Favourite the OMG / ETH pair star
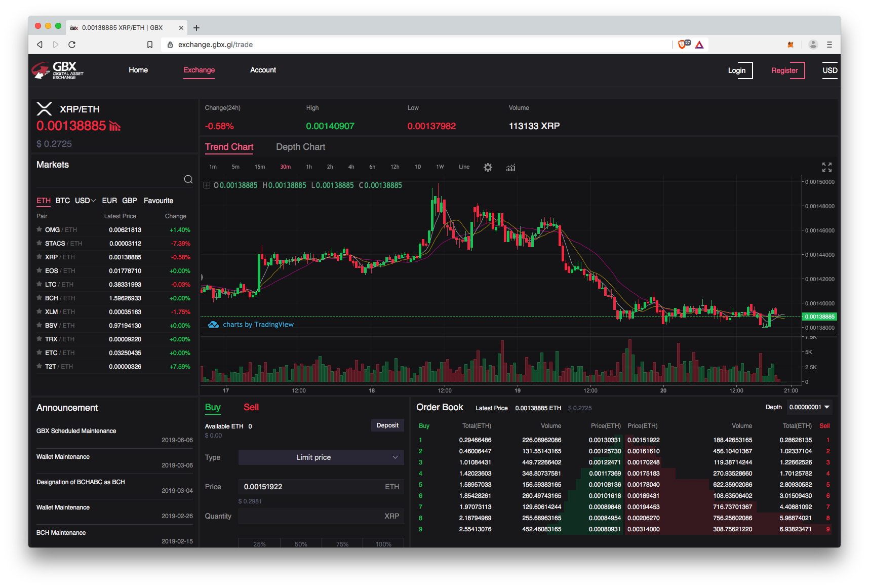 pos(39,229)
